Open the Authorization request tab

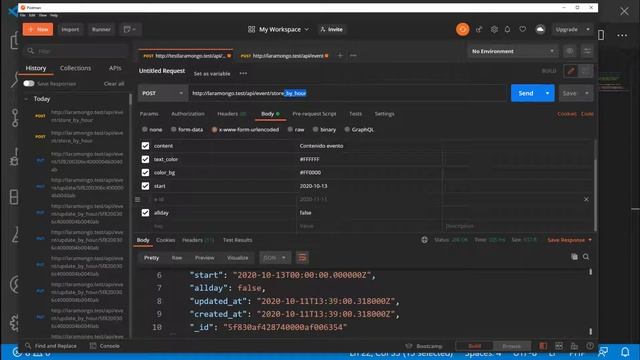pos(188,114)
